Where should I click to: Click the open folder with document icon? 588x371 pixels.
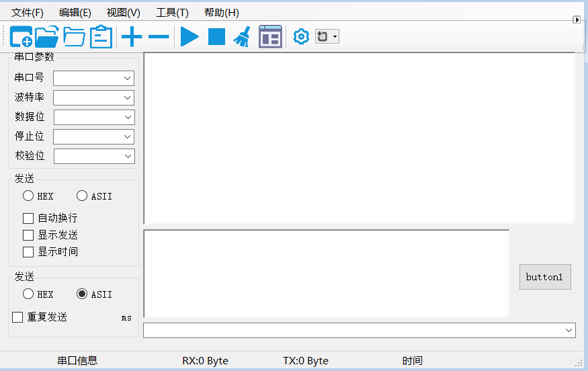[46, 37]
